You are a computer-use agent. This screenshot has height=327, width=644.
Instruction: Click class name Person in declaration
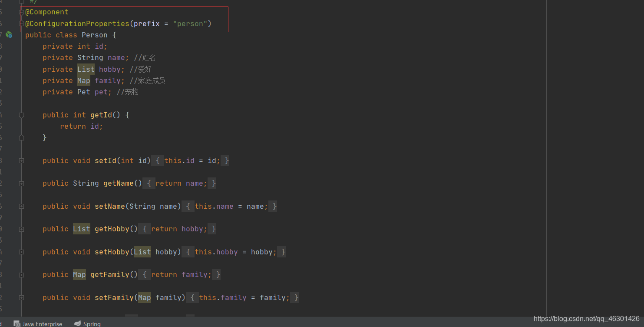pyautogui.click(x=95, y=35)
